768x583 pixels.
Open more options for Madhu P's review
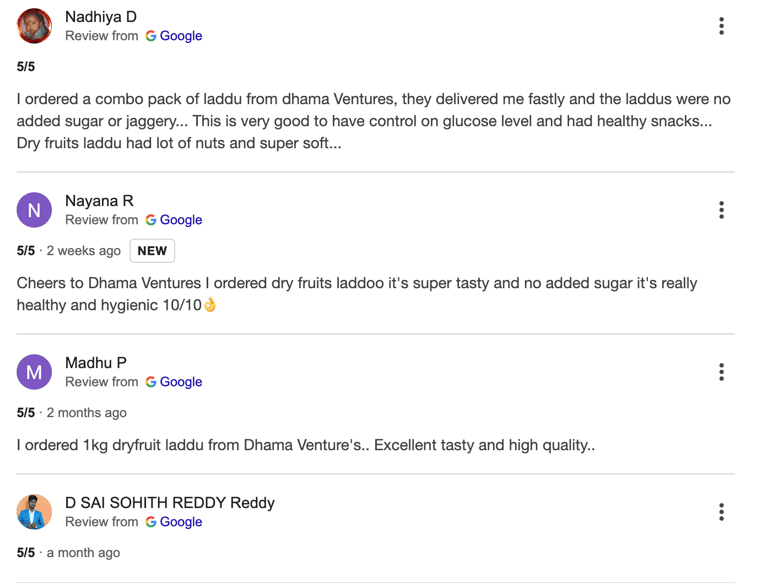[x=721, y=372]
